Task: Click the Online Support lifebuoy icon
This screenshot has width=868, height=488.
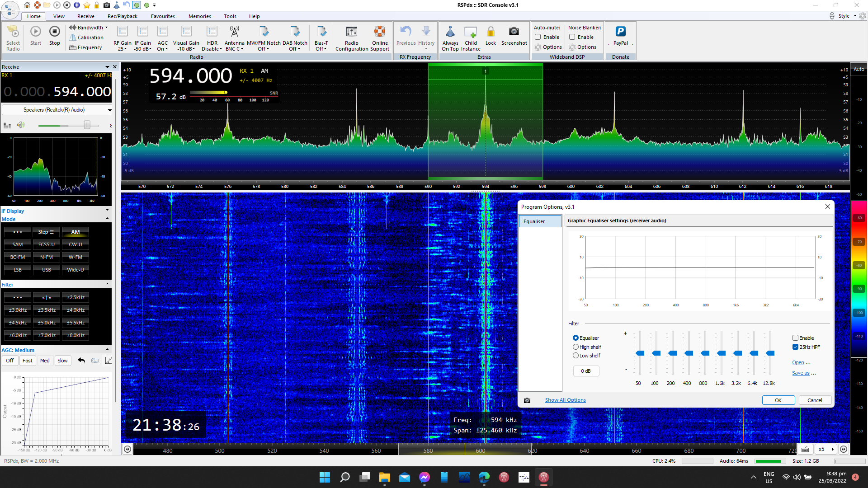Action: coord(379,32)
